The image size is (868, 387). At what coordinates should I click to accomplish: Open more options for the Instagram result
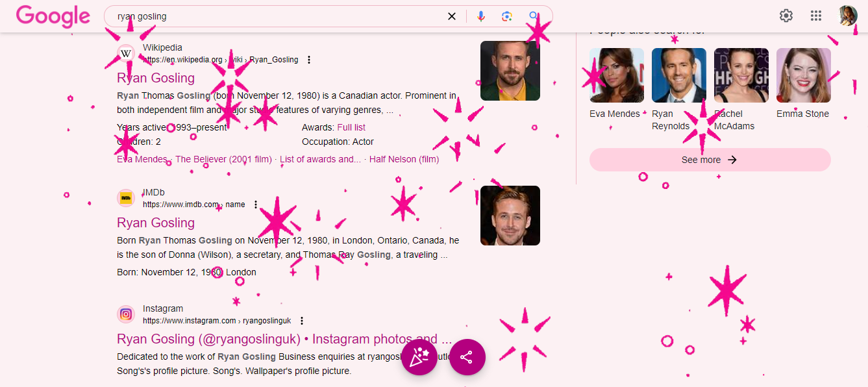[302, 320]
